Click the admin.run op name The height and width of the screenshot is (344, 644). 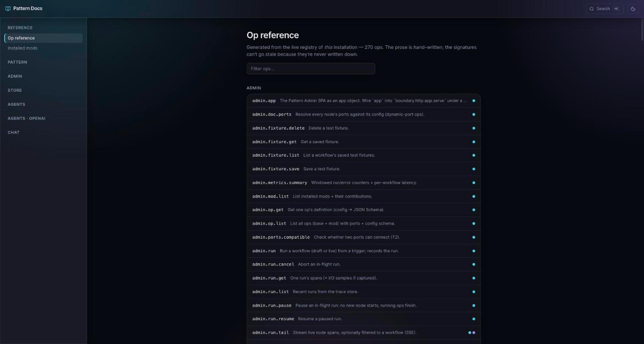click(264, 251)
